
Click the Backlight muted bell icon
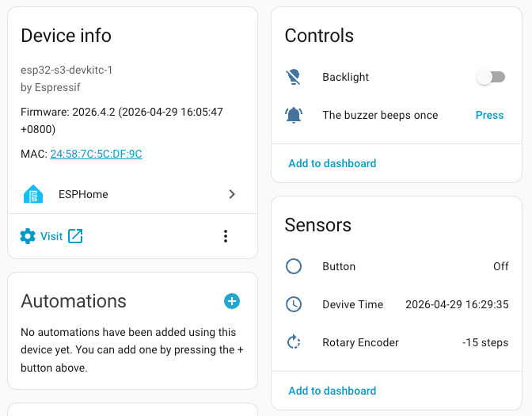point(294,77)
